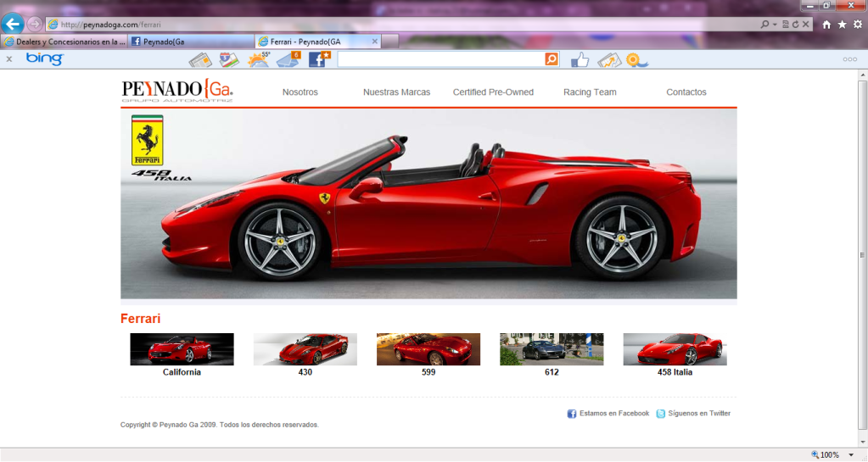
Task: Expand the address bar search dropdown arrow
Action: 776,25
